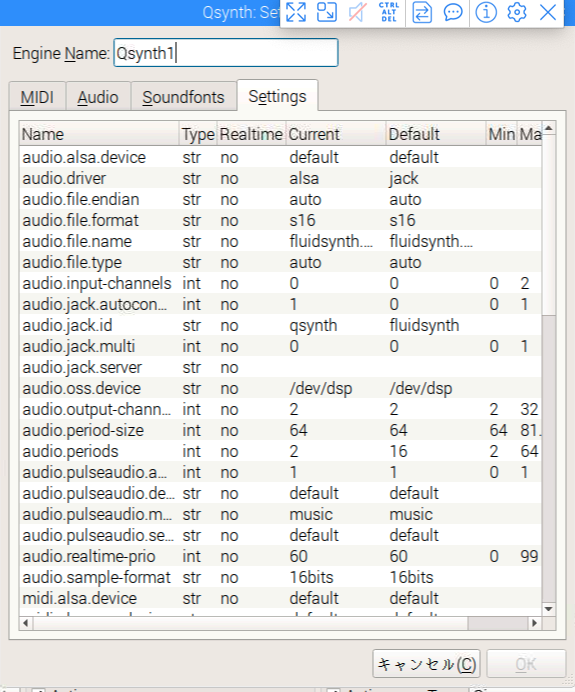Toggle the muted speaker icon
Image resolution: width=575 pixels, height=692 pixels.
coord(357,12)
